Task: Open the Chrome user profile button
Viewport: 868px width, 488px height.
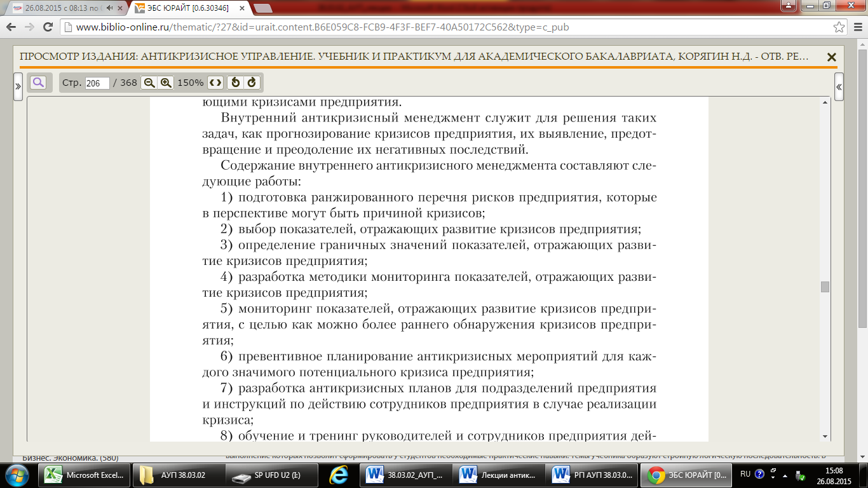Action: (x=787, y=6)
